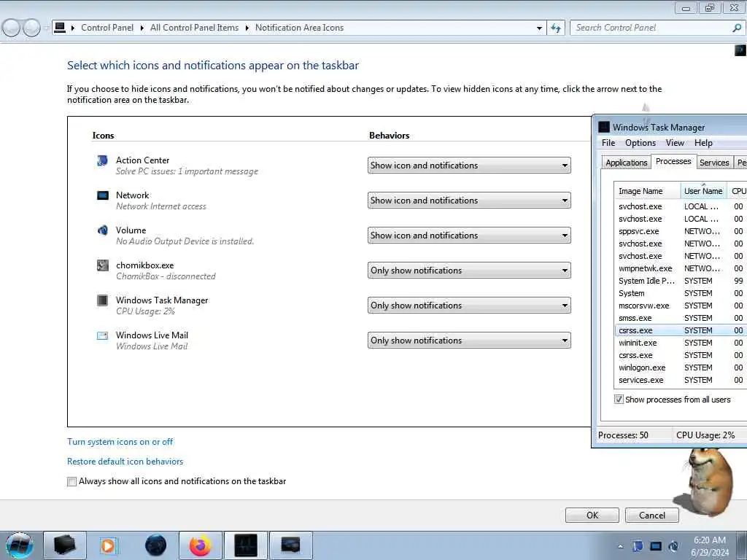The width and height of the screenshot is (747, 560).
Task: Launch Firefox from the taskbar
Action: 200,545
